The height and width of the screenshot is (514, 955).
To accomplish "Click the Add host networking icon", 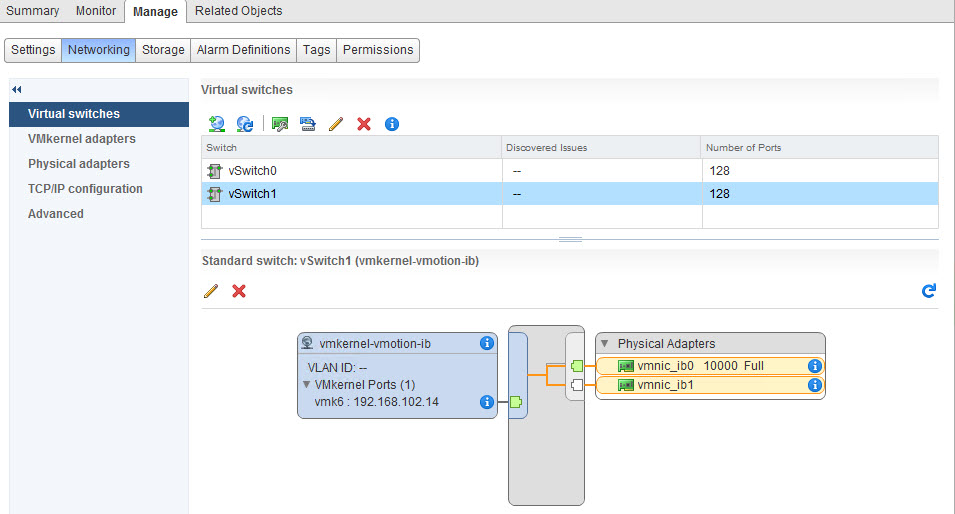I will [217, 124].
